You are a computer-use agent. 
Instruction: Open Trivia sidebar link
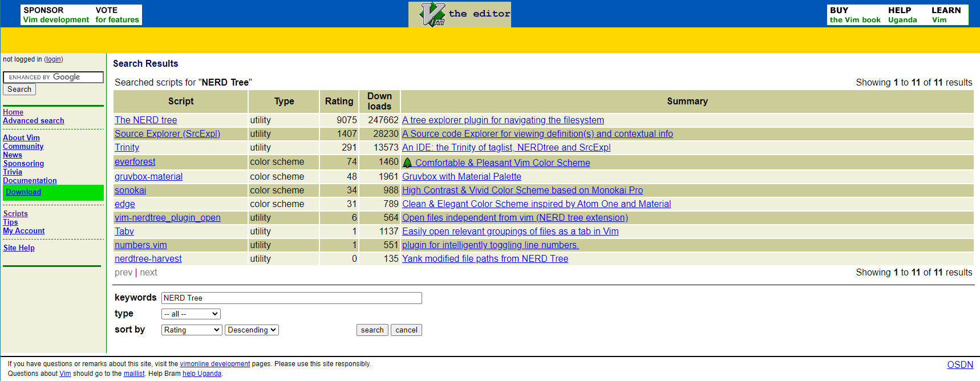[x=13, y=172]
